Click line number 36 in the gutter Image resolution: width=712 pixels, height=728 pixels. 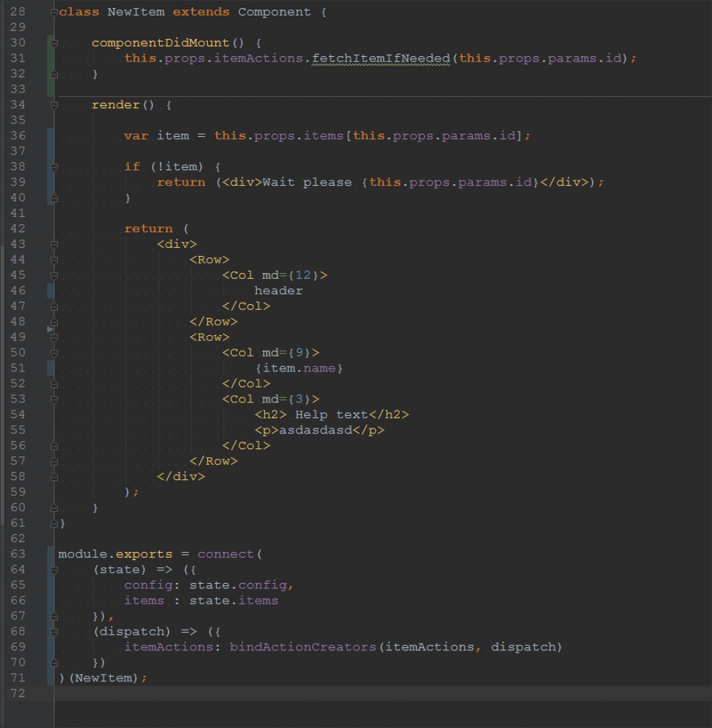tap(18, 136)
